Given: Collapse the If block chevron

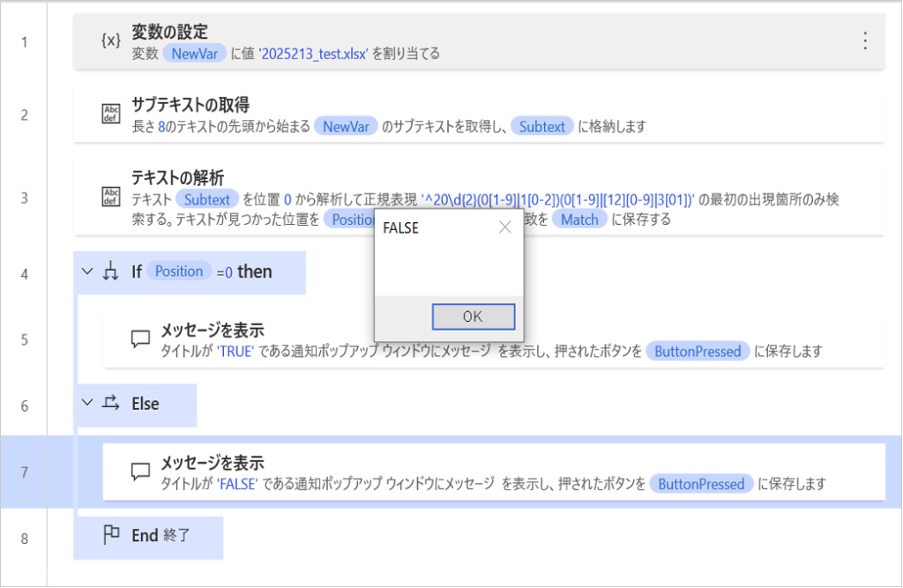Looking at the screenshot, I should 86,272.
